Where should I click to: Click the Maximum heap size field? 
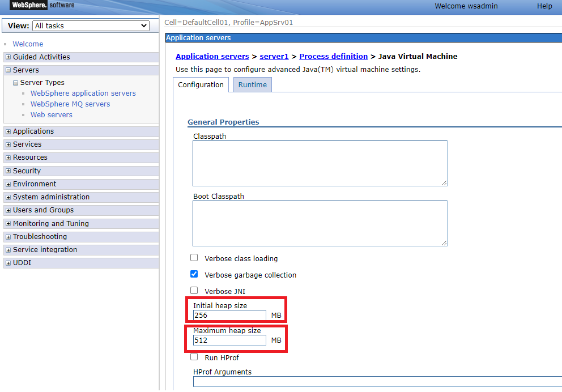(229, 340)
